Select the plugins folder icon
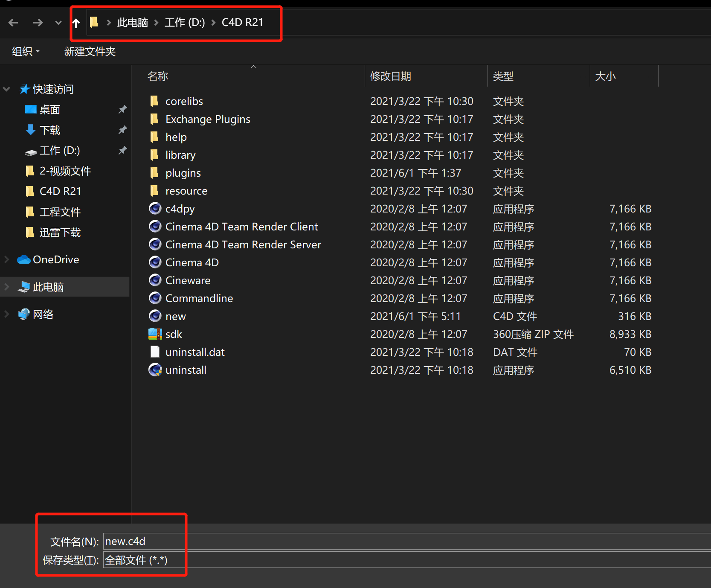Viewport: 711px width, 588px height. pyautogui.click(x=155, y=173)
